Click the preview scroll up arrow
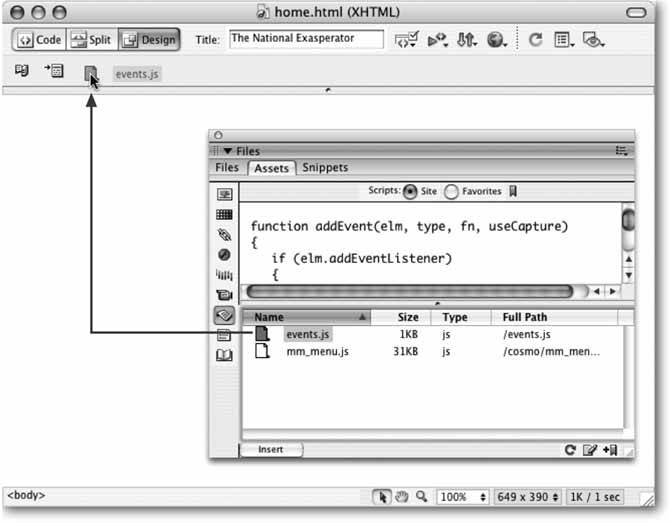 pos(628,259)
